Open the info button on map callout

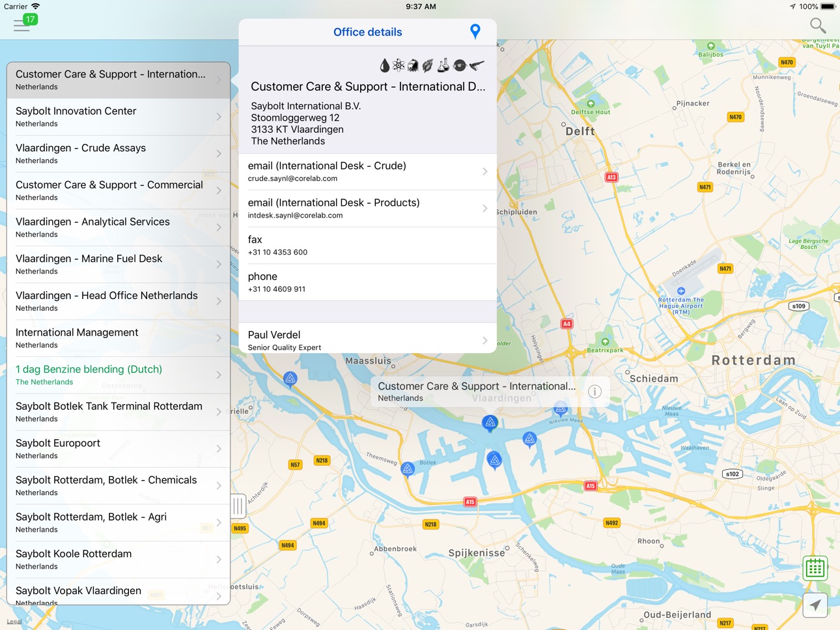[595, 392]
